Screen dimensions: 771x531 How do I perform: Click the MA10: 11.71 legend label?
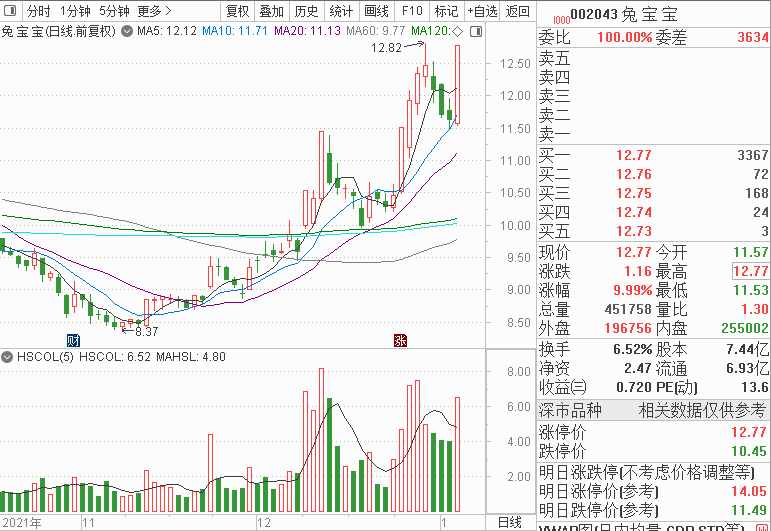tap(235, 31)
